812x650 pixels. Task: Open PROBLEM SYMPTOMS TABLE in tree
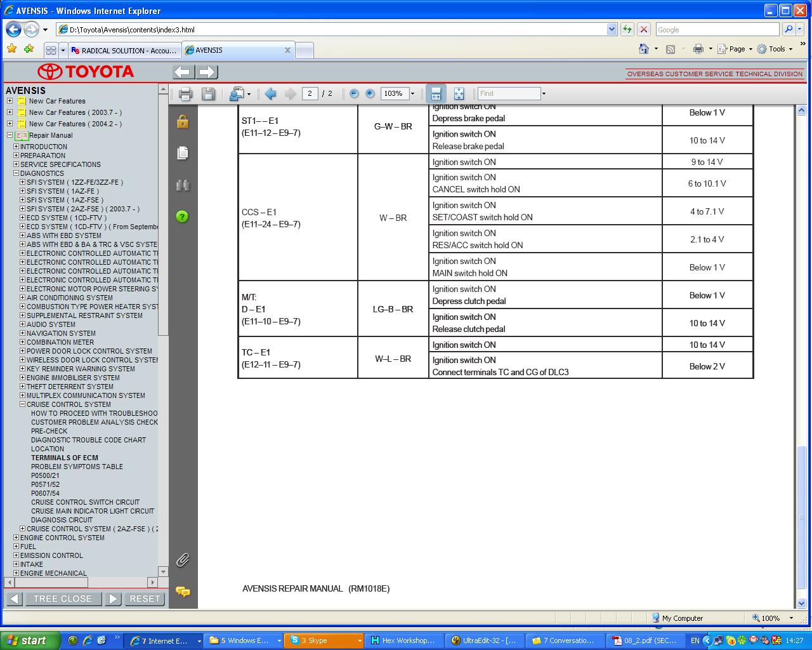tap(77, 467)
